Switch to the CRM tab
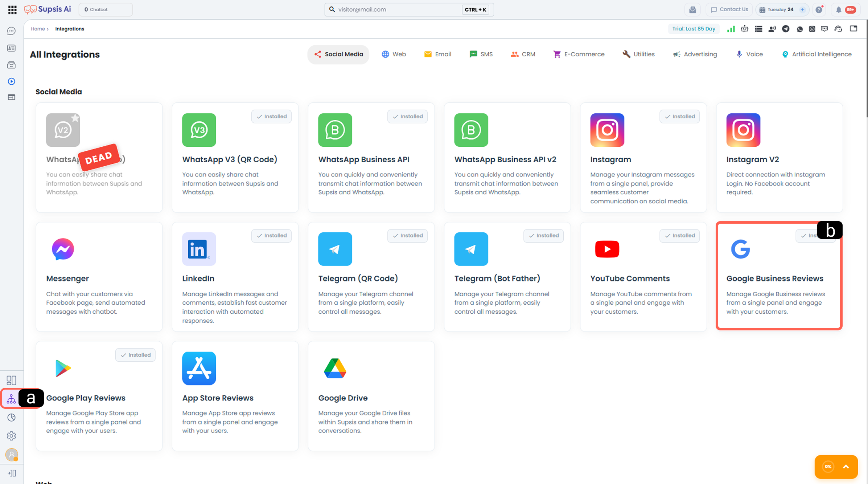The image size is (868, 484). tap(523, 54)
